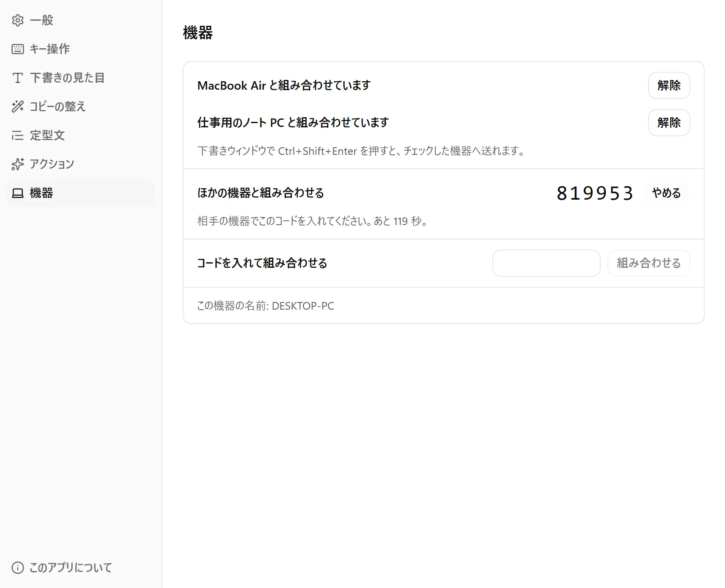Click the laptop icon beside 機器
This screenshot has height=588, width=725.
pos(18,193)
